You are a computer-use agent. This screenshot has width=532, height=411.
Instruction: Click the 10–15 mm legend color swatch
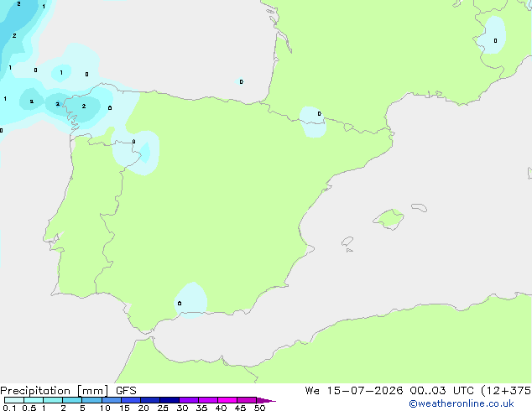click(x=112, y=400)
